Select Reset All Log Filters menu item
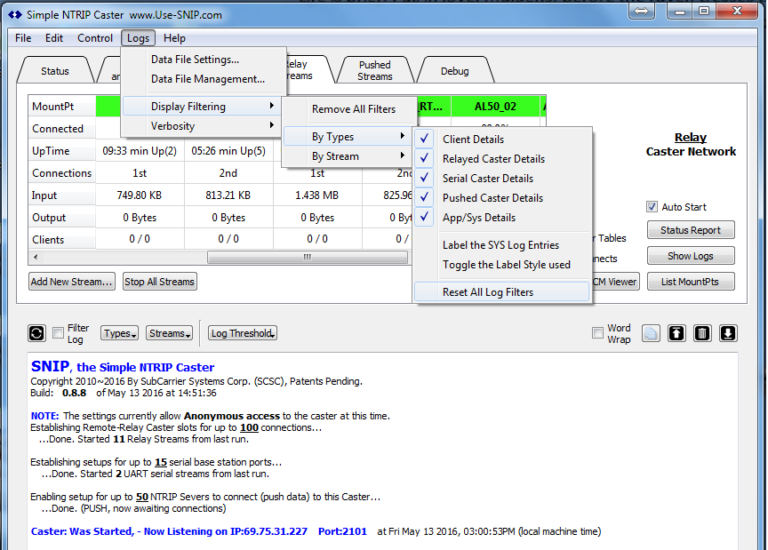The image size is (768, 550). (488, 292)
